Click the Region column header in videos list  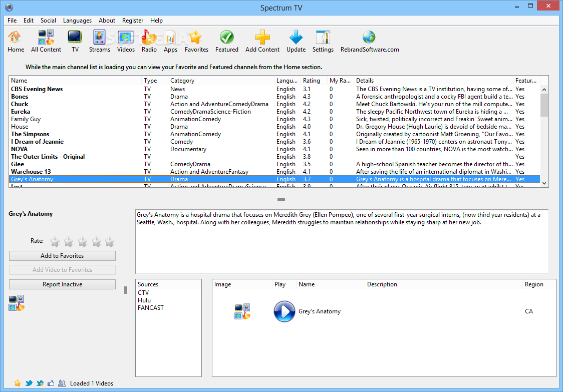click(539, 284)
